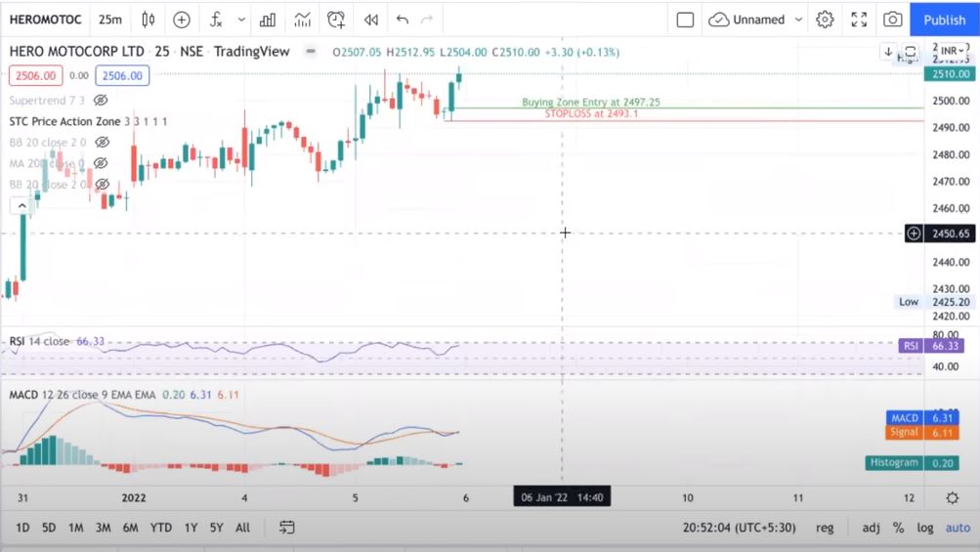Switch the chart range to YTD
The height and width of the screenshot is (552, 980).
(x=161, y=528)
